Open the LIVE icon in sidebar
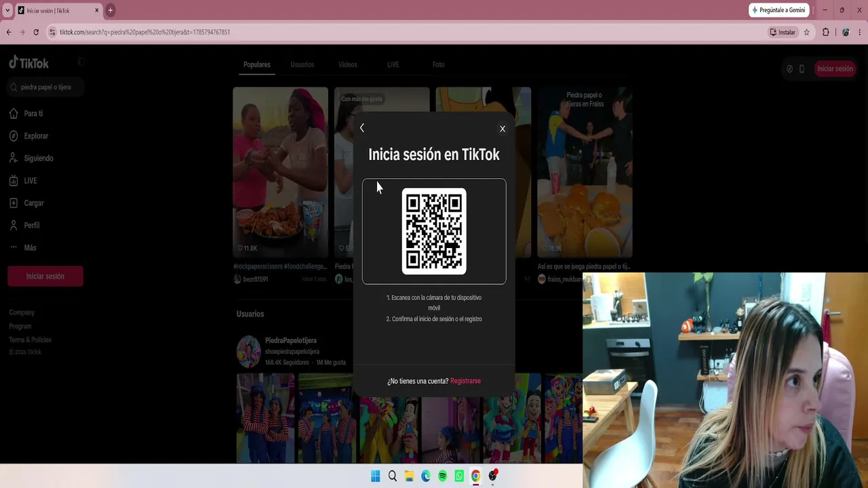 coord(14,181)
